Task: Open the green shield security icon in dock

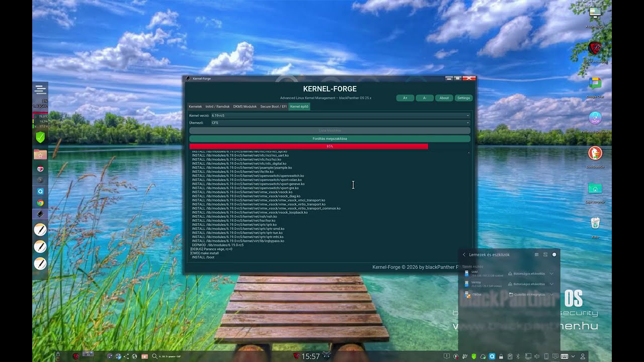Action: [40, 137]
